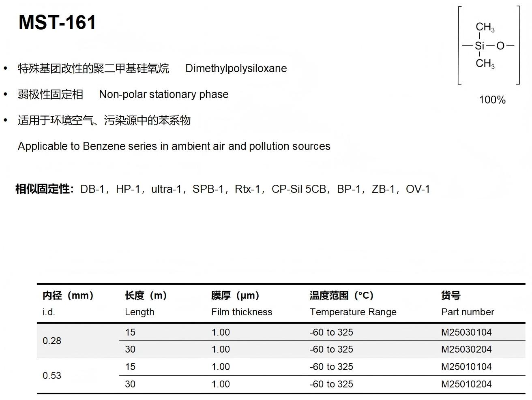
Task: Click part number M25030204
Action: pyautogui.click(x=466, y=349)
